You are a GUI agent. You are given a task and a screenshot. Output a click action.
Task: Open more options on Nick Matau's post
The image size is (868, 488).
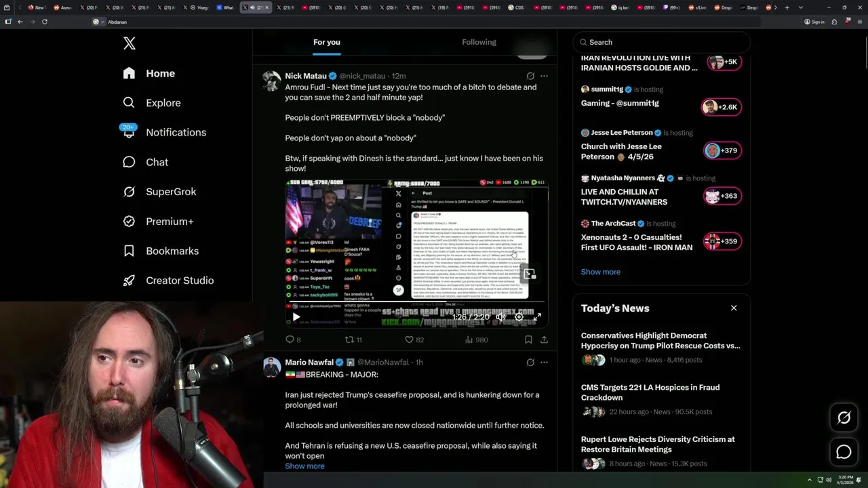click(x=544, y=76)
